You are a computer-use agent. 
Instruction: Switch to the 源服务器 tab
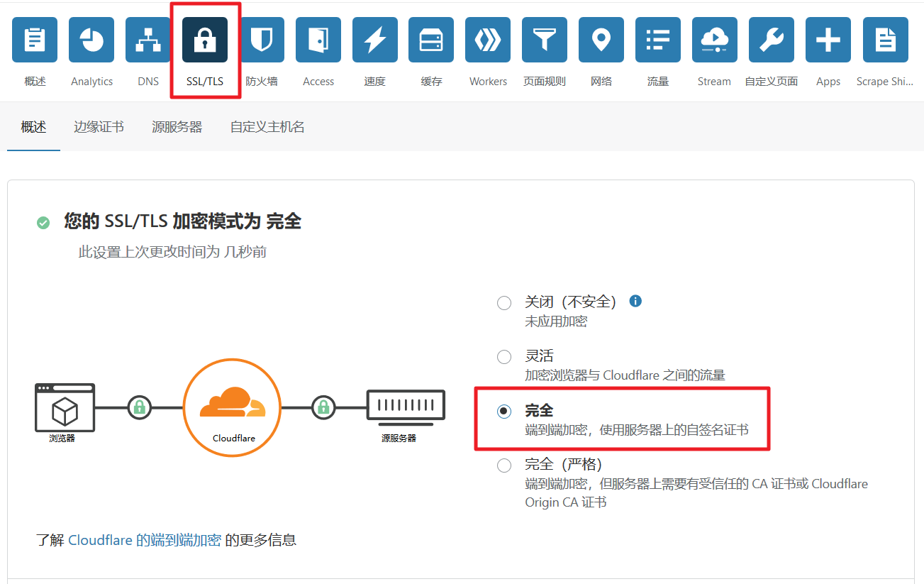pos(177,127)
